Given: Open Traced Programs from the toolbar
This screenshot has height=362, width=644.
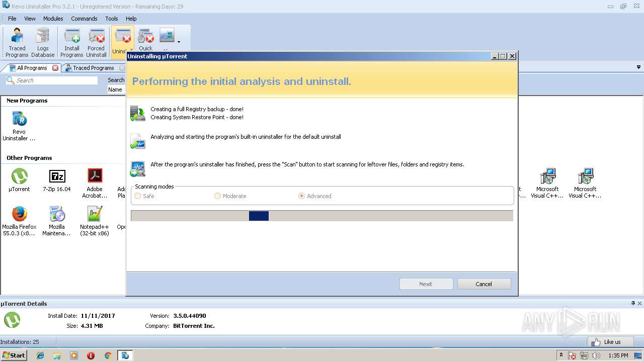Looking at the screenshot, I should (x=17, y=43).
